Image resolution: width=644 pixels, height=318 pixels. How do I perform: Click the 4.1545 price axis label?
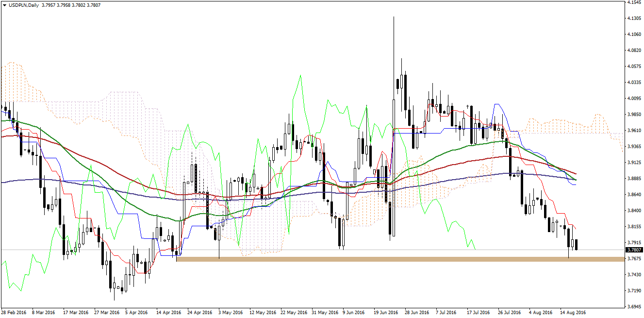coord(634,2)
